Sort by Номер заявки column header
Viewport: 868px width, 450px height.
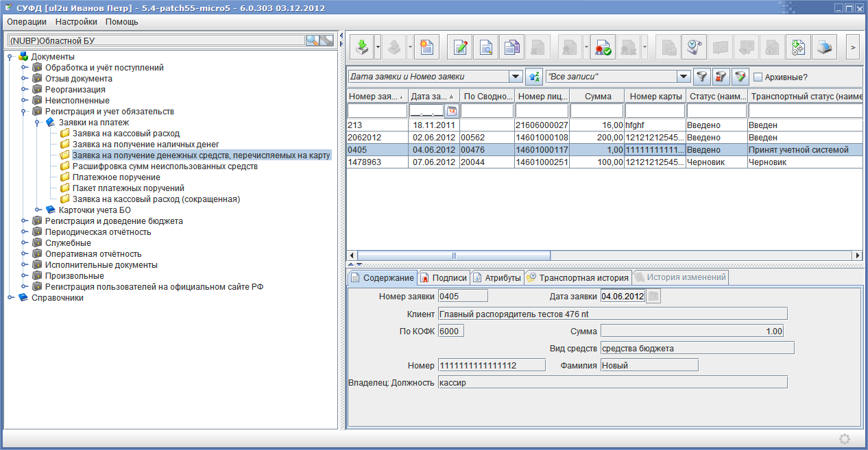click(x=377, y=97)
